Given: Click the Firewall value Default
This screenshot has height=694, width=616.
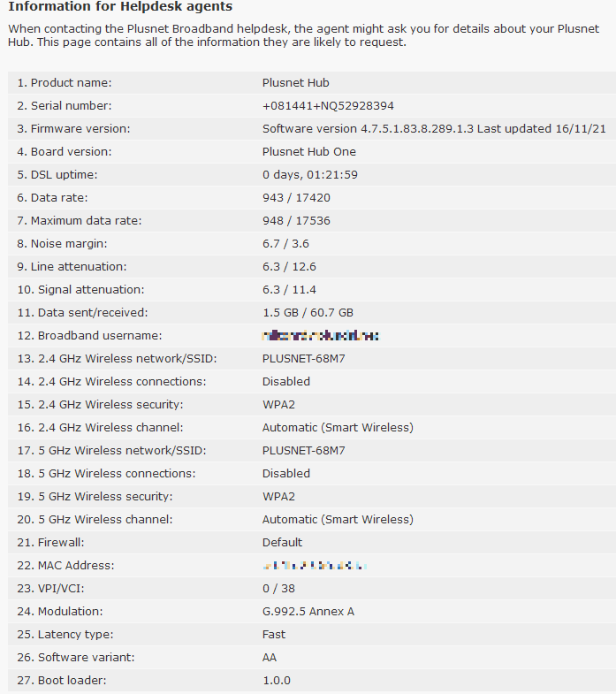Looking at the screenshot, I should [x=282, y=543].
